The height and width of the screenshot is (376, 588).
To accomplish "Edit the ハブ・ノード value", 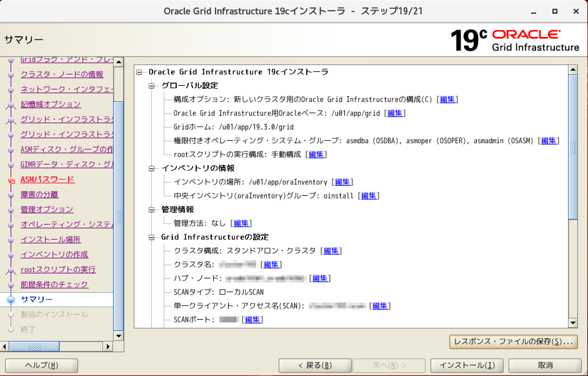I will coord(320,278).
